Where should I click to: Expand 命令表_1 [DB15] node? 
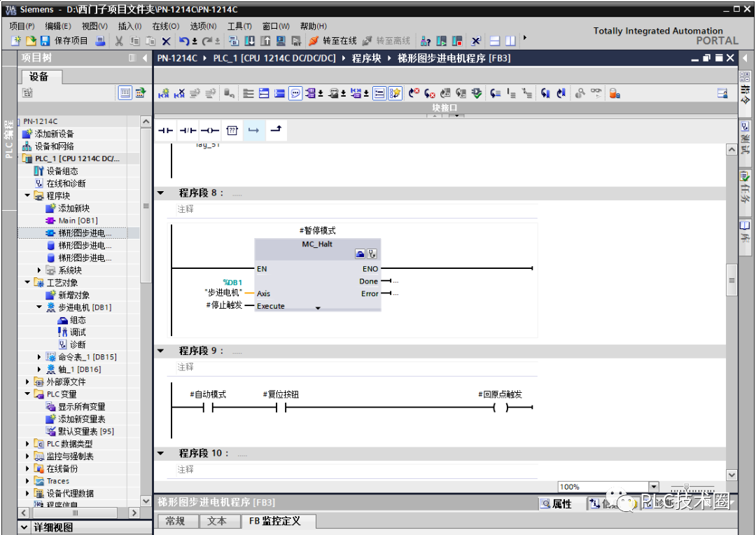coord(39,357)
